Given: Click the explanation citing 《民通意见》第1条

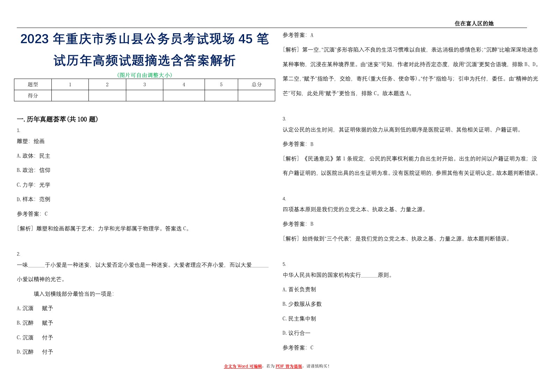Looking at the screenshot, I should pos(410,159).
